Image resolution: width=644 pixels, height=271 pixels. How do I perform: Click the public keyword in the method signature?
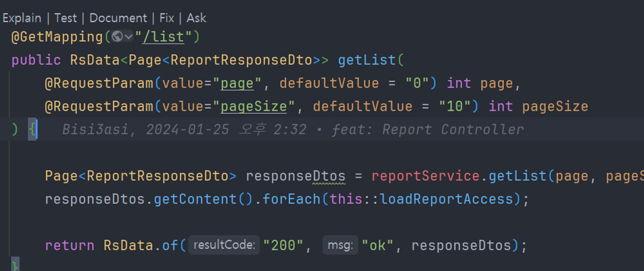pos(36,60)
